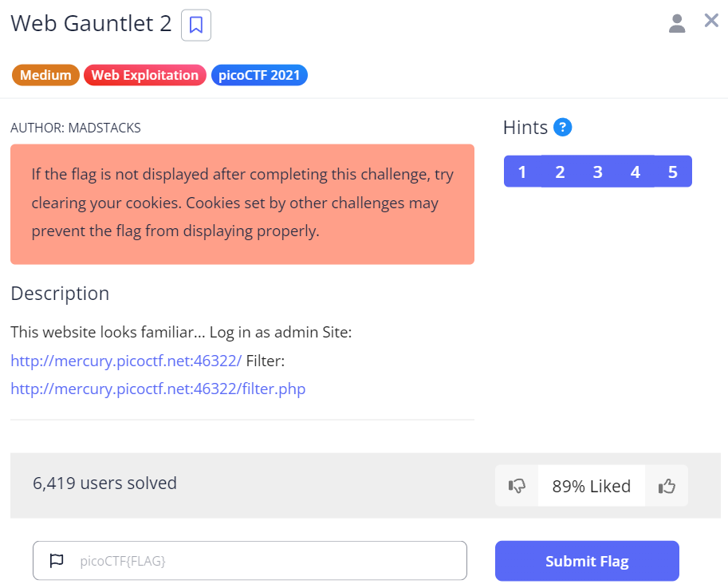This screenshot has height=588, width=728.
Task: Select the picoCTF 2021 event tag
Action: tap(259, 75)
